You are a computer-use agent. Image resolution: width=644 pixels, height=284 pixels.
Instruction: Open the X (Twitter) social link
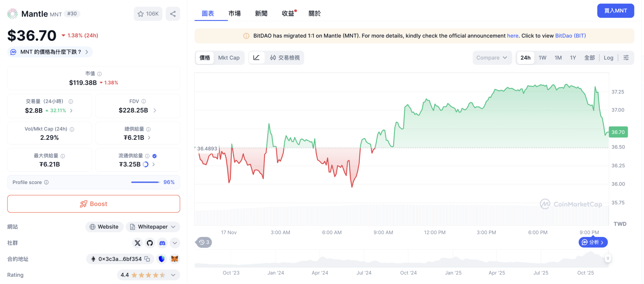(x=137, y=243)
